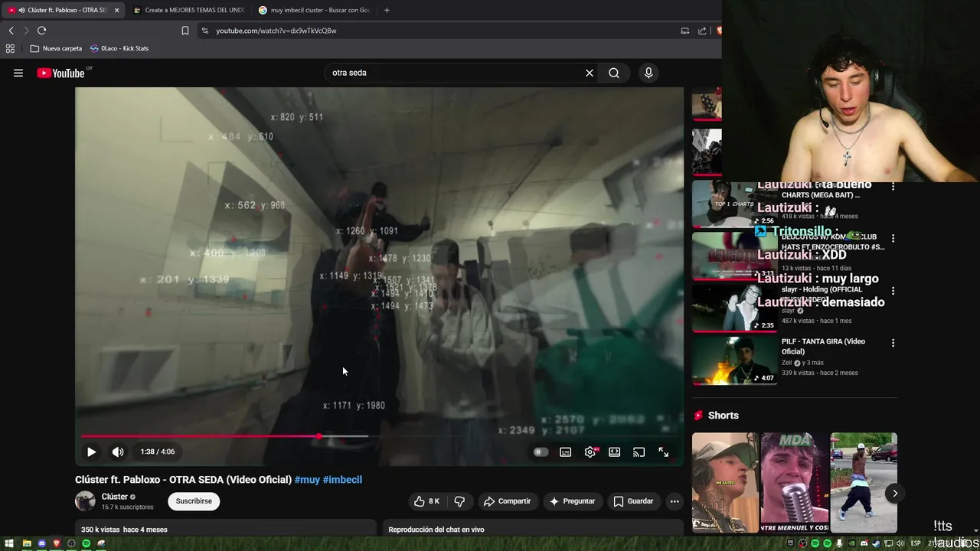The image size is (980, 551).
Task: Open the Nueva carpeta bookmarks folder
Action: tap(56, 48)
